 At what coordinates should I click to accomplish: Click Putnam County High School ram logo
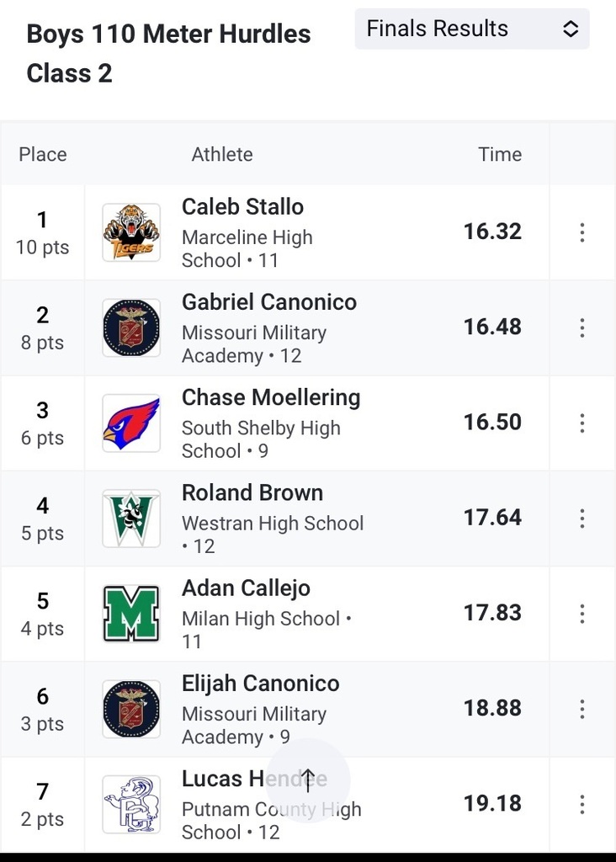coord(131,804)
